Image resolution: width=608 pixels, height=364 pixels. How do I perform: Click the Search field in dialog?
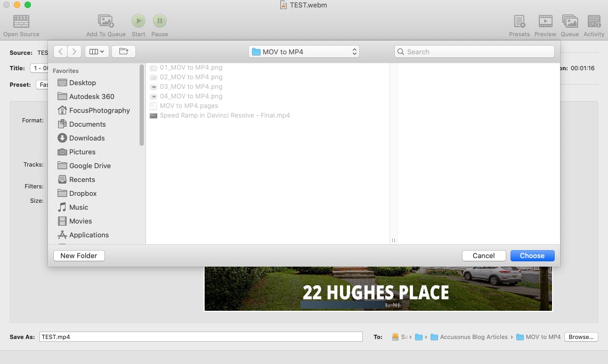tap(474, 52)
